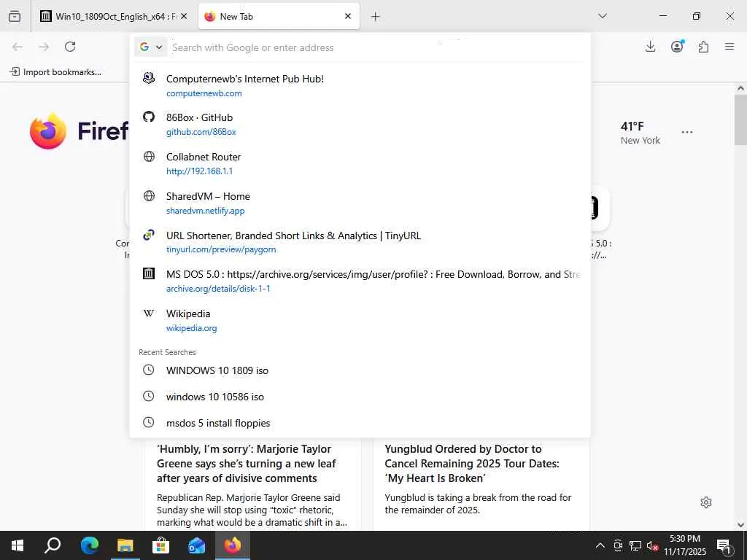Screen dimensions: 747x560
Task: Click the computernewb.com favicon icon
Action: point(149,77)
